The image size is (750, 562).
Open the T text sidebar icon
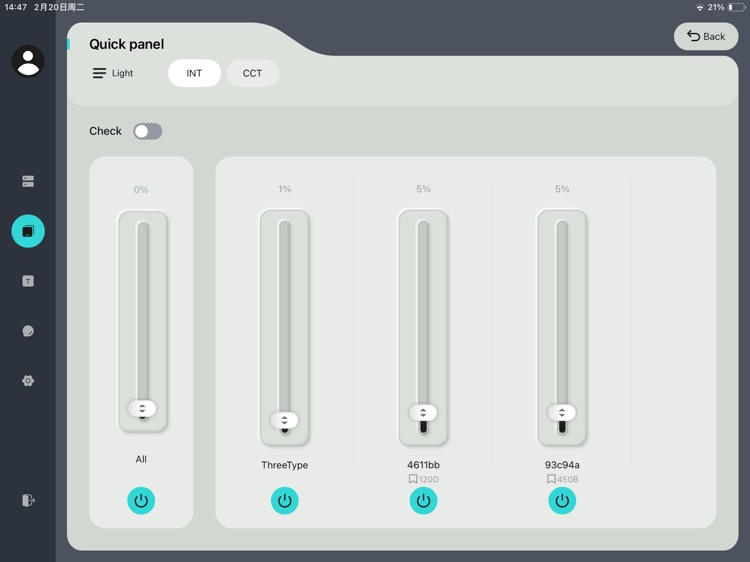[x=28, y=281]
